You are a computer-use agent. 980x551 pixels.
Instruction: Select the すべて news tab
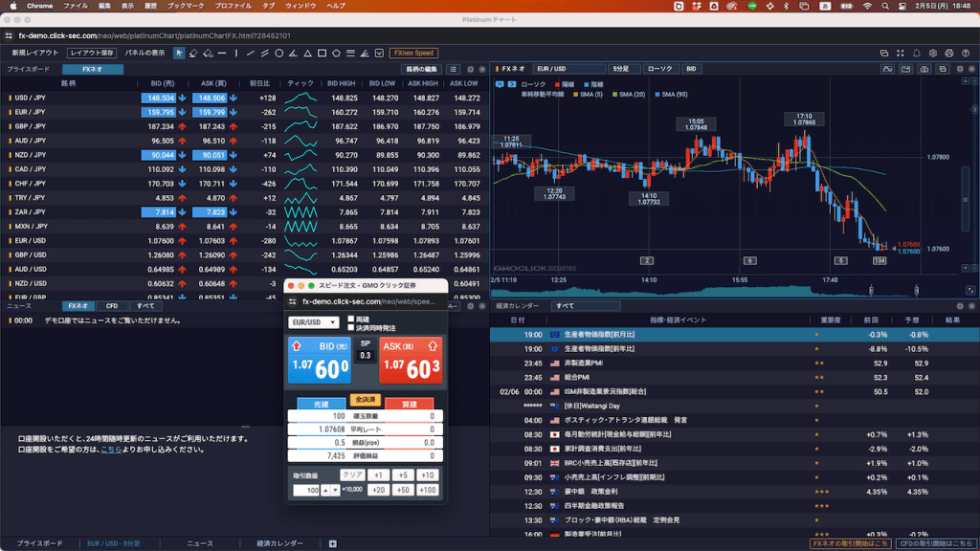pos(145,306)
